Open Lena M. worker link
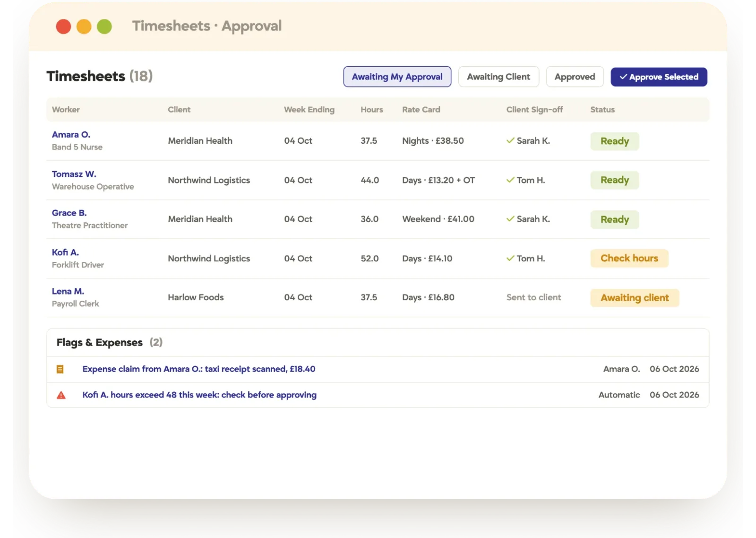The width and height of the screenshot is (756, 538). pyautogui.click(x=68, y=291)
